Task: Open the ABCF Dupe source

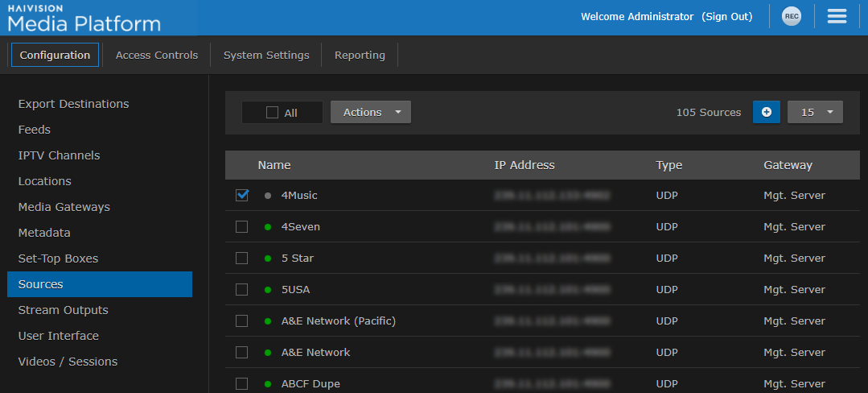Action: pos(311,384)
